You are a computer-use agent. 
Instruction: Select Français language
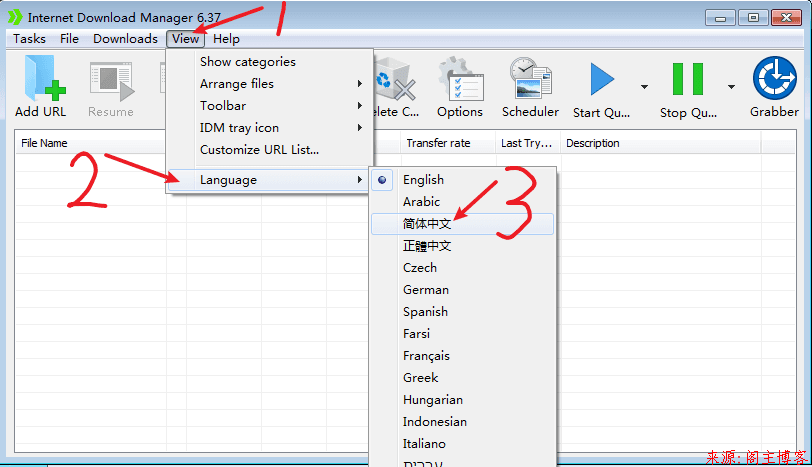462,356
